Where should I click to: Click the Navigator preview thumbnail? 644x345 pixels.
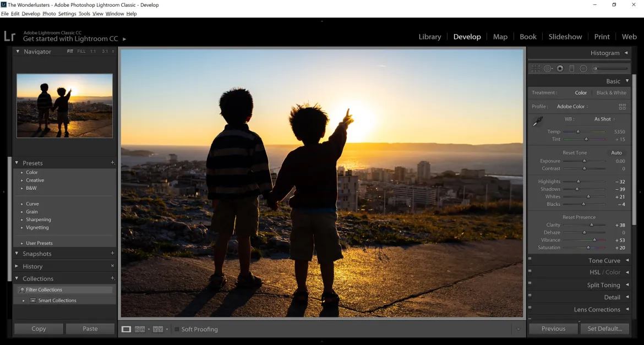point(64,105)
